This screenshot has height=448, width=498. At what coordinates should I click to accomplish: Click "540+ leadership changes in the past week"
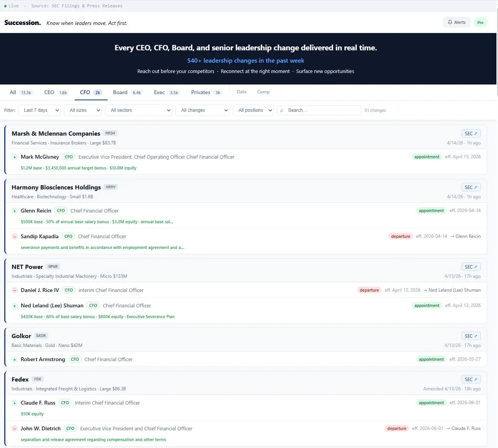[246, 61]
